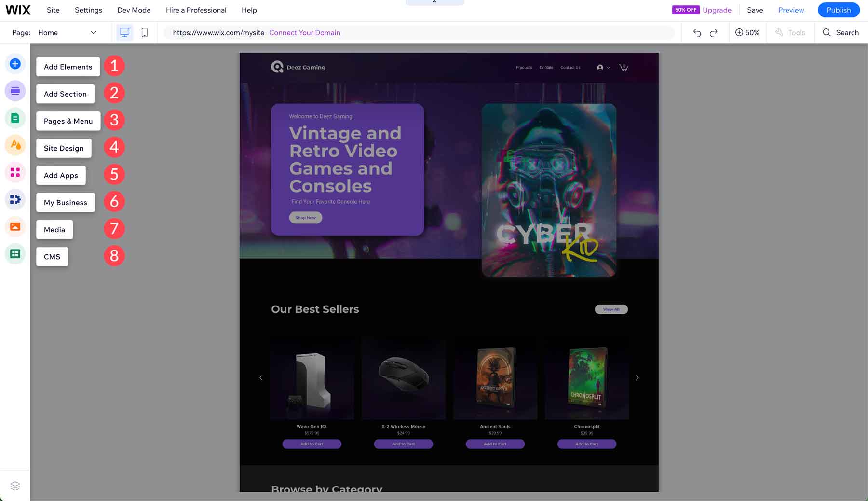Click the undo arrow in the toolbar
The width and height of the screenshot is (868, 501).
(x=697, y=32)
